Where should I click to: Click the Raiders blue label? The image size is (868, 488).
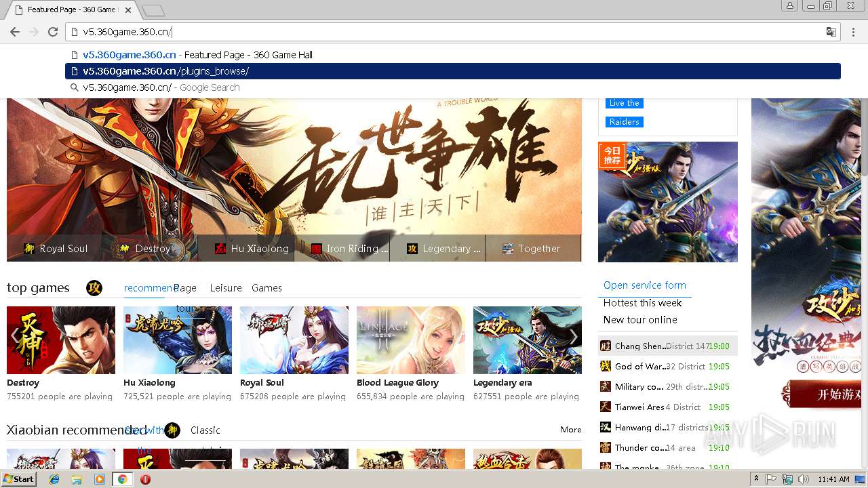click(x=624, y=122)
